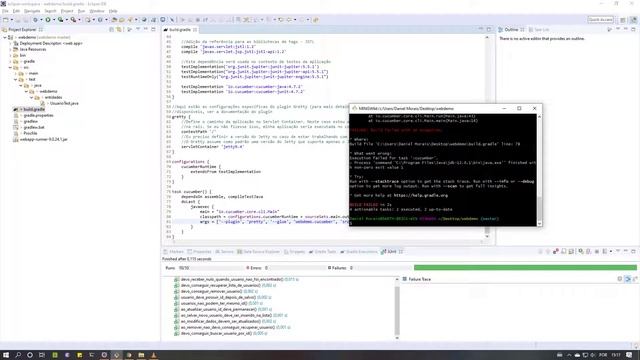
Task: Click the terminal window vertical scrollbar
Action: tap(539, 169)
